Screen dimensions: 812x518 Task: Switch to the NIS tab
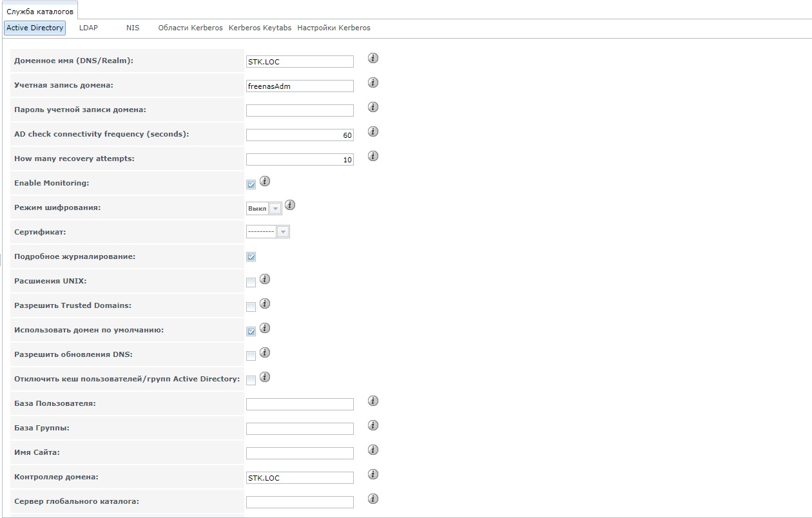pyautogui.click(x=133, y=28)
